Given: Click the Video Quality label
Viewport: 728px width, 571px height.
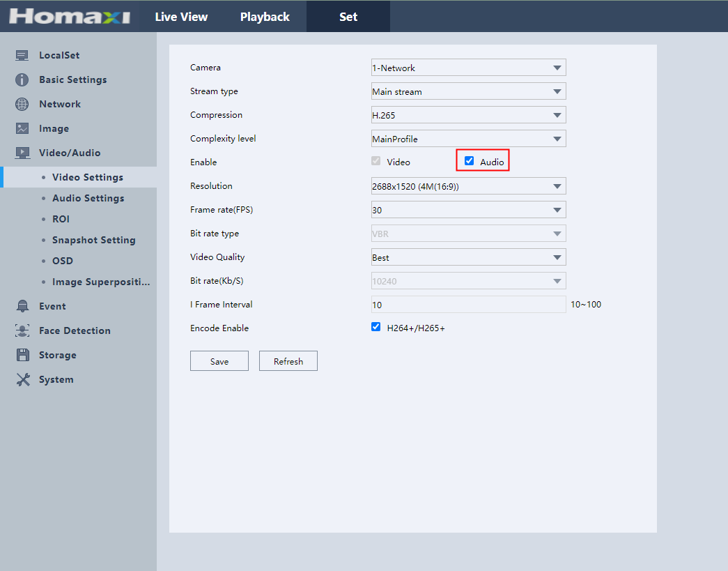Looking at the screenshot, I should [217, 257].
